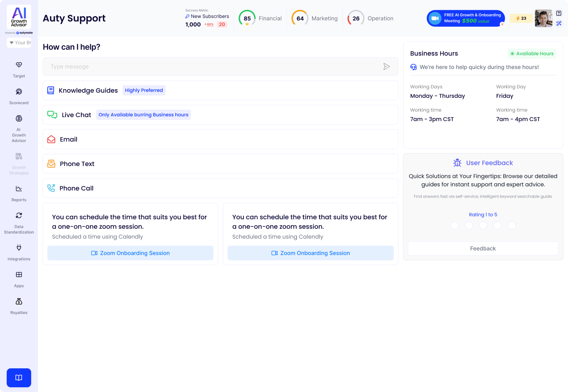The height and width of the screenshot is (392, 568).
Task: Click the Feedback button
Action: point(483,248)
